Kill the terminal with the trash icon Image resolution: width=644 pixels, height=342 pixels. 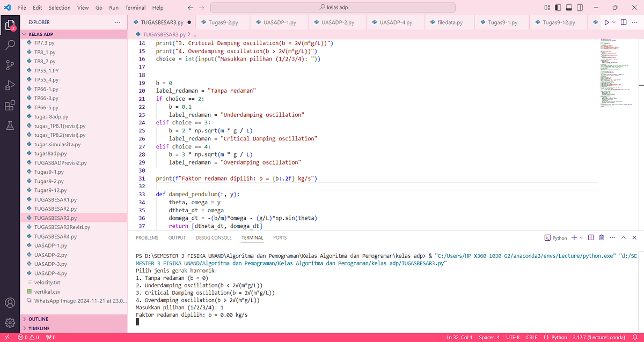(601, 237)
